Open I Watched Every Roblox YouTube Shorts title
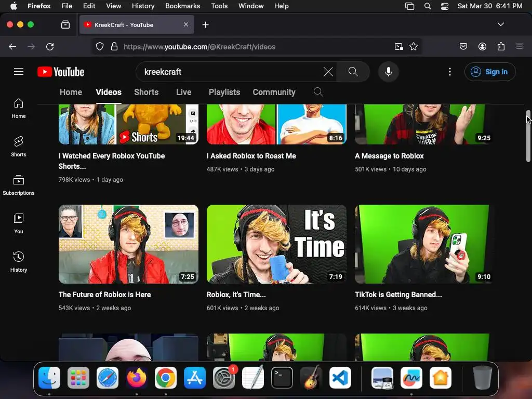 112,161
